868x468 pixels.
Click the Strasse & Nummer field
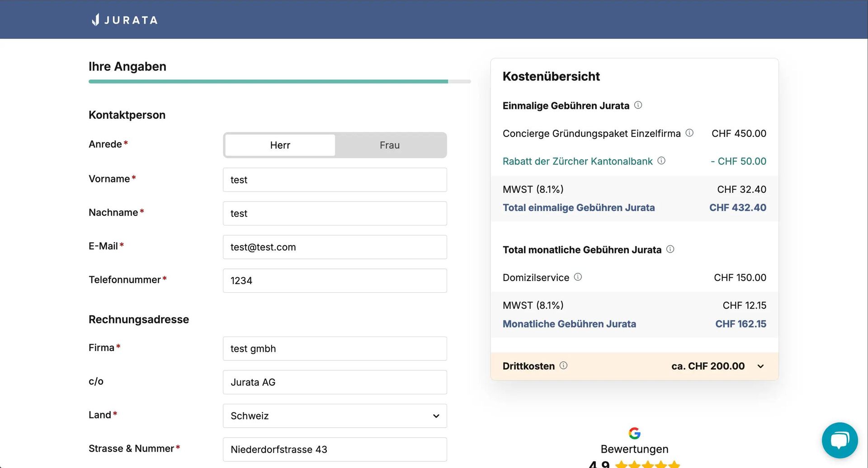coord(335,449)
